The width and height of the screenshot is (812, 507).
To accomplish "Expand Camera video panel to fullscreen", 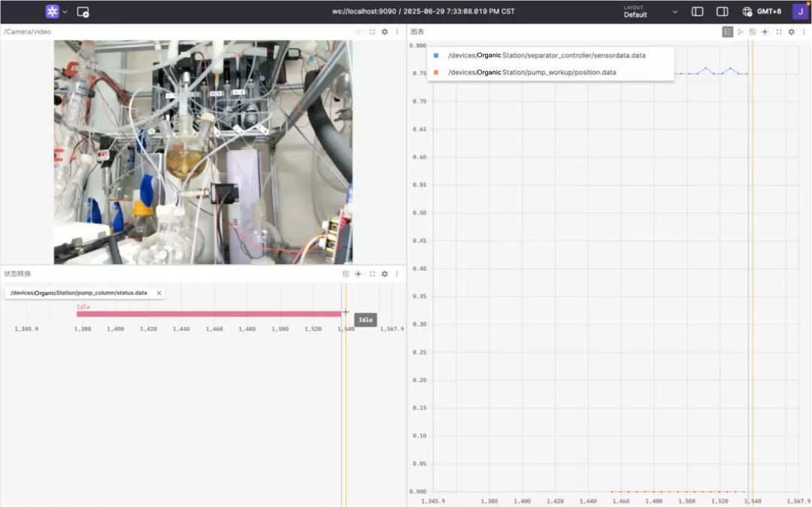I will [x=371, y=32].
